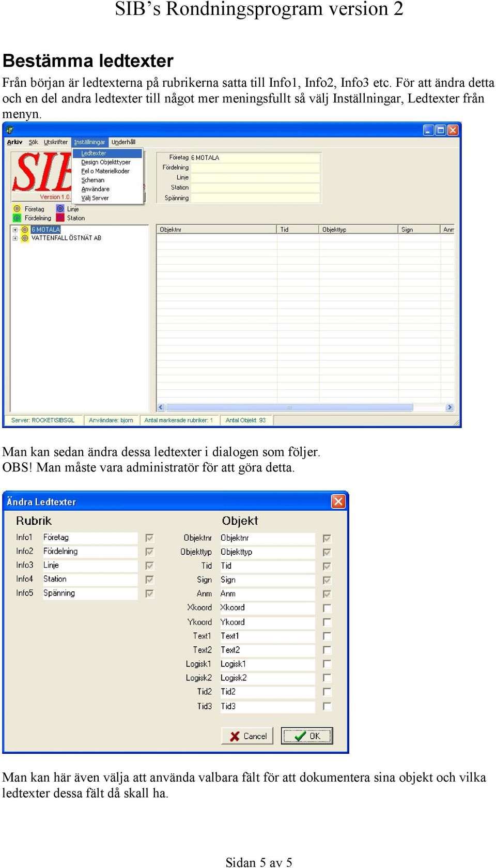Enable the Logisk2 checkbox
The height and width of the screenshot is (868, 496).
pos(327,678)
